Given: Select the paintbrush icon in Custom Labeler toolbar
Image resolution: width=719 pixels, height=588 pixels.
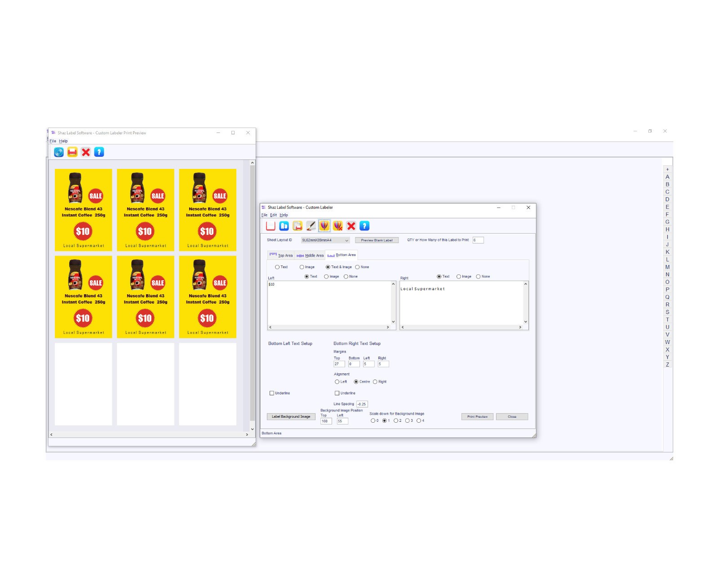Looking at the screenshot, I should [x=311, y=226].
